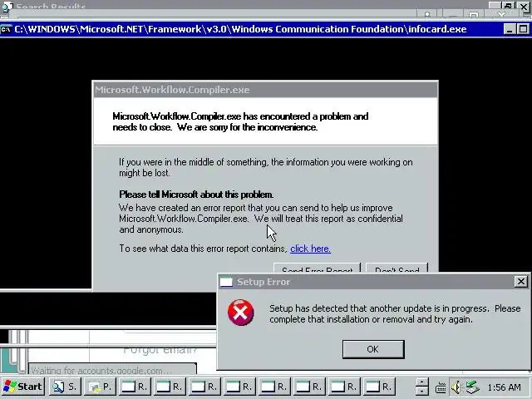Minimize the infocard.exe console window
The image size is (532, 399).
tap(510, 29)
